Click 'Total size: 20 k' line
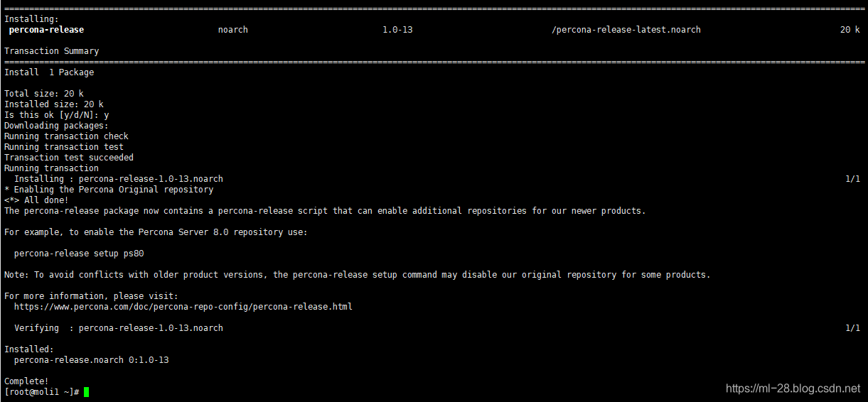This screenshot has width=868, height=402. pos(44,94)
